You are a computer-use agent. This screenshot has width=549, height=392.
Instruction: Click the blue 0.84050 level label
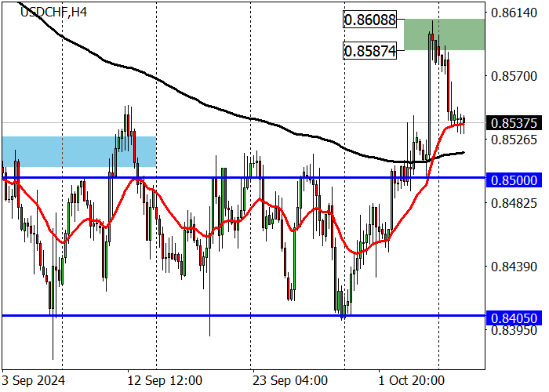pos(514,318)
